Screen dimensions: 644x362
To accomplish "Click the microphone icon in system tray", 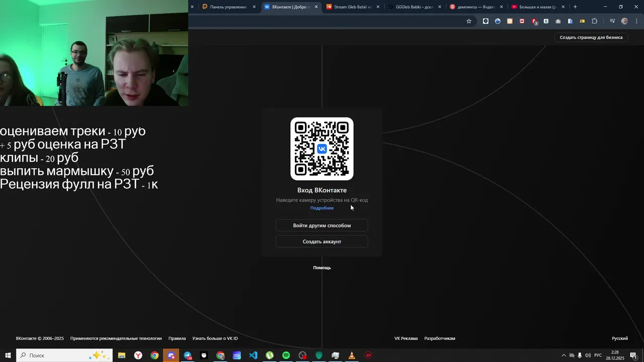I will pyautogui.click(x=580, y=355).
